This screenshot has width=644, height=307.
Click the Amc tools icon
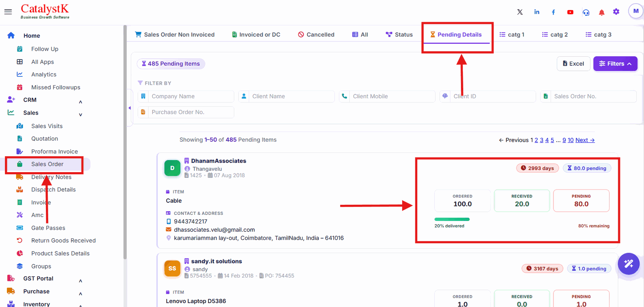(20, 215)
